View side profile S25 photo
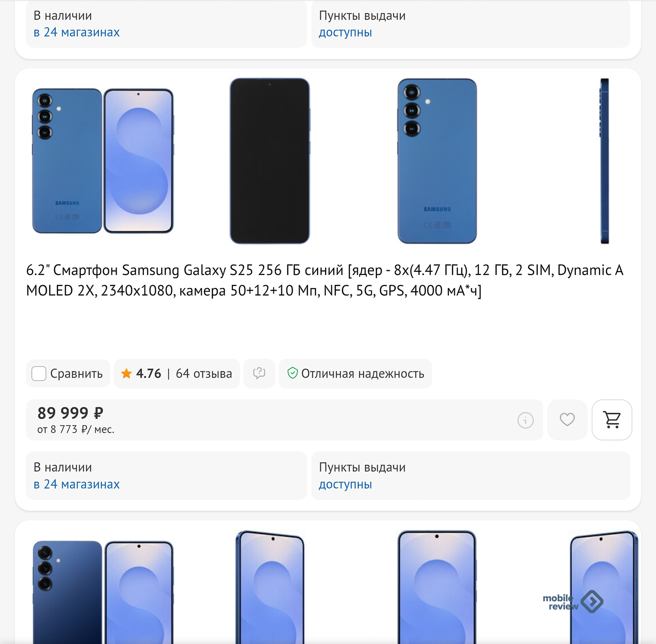 click(604, 161)
